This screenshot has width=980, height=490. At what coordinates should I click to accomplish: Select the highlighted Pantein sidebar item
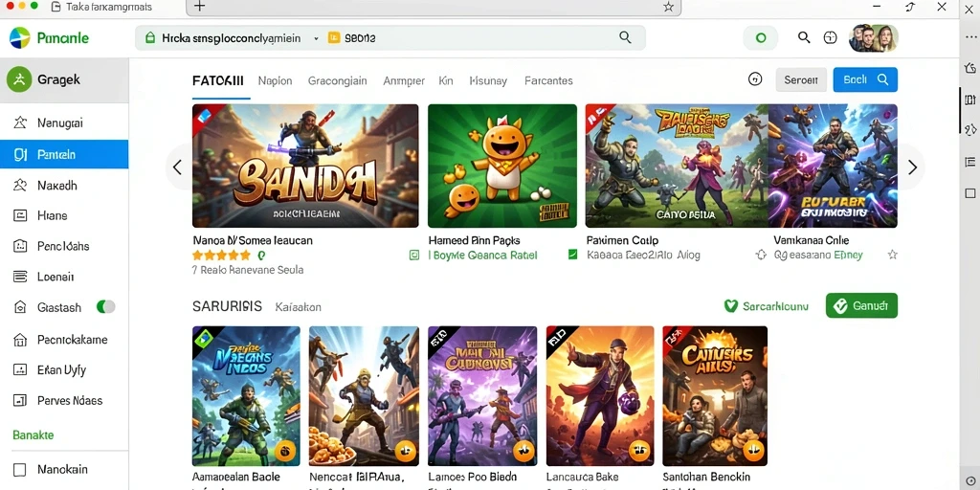pos(64,154)
